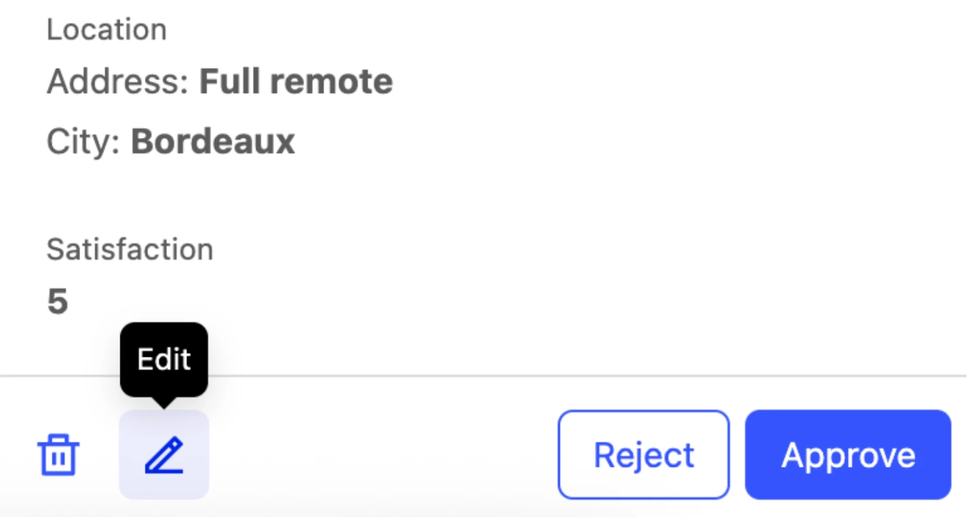Click the Satisfaction section heading
Viewport: 980px width, 526px height.
(x=130, y=249)
